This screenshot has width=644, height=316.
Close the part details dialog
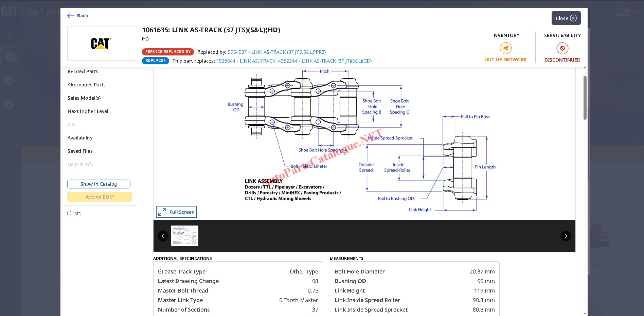566,18
